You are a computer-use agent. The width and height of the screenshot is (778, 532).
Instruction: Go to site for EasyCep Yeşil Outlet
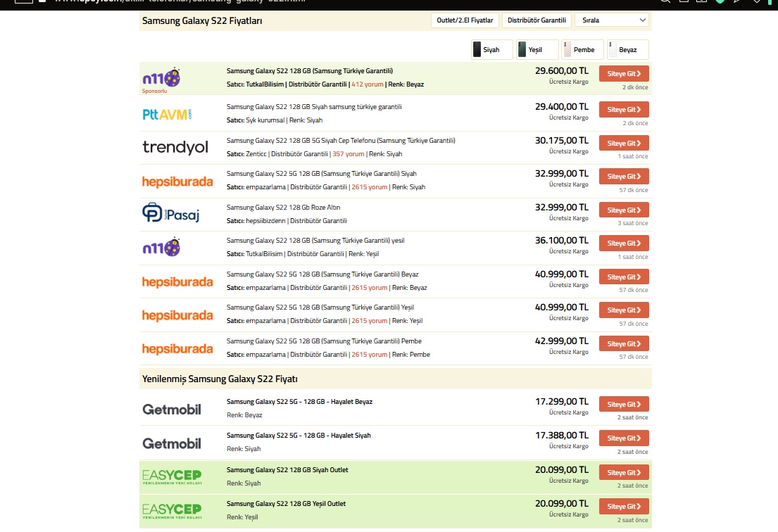624,506
